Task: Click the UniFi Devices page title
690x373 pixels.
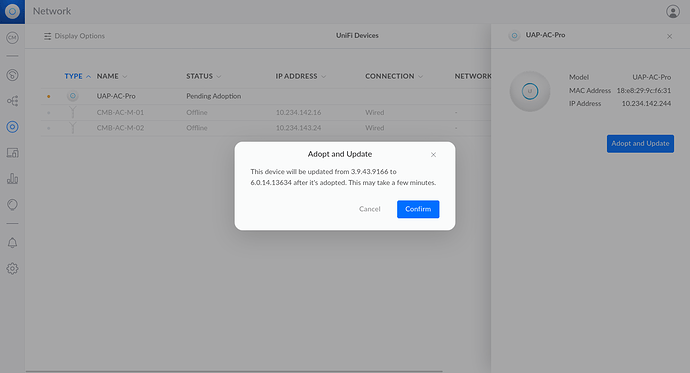Action: 357,36
